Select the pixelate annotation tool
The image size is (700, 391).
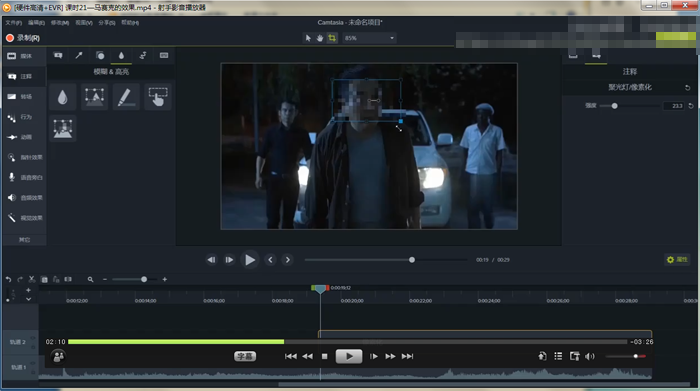coord(62,129)
